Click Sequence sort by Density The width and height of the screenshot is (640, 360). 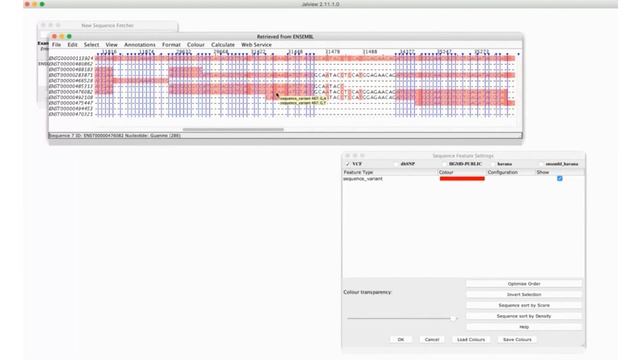coord(524,316)
